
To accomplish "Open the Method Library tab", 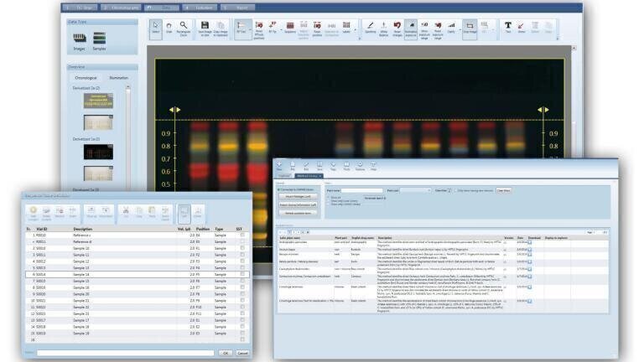I will (x=309, y=176).
